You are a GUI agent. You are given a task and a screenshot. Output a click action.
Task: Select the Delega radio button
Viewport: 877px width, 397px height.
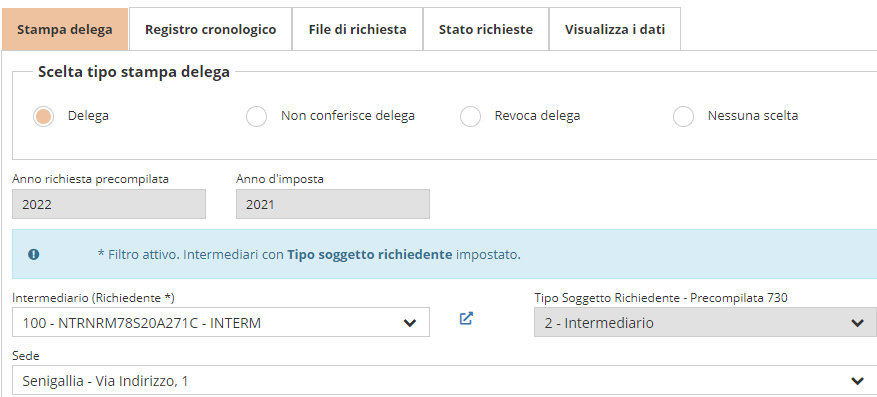tap(44, 116)
